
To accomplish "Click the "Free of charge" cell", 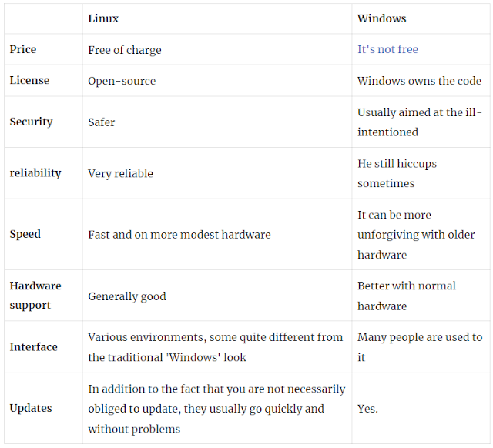I will click(x=125, y=50).
